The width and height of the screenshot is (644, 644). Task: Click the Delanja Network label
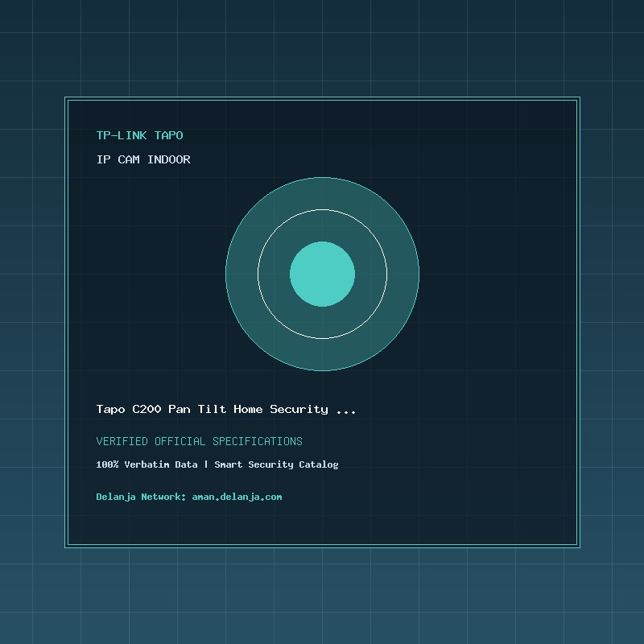click(x=141, y=497)
